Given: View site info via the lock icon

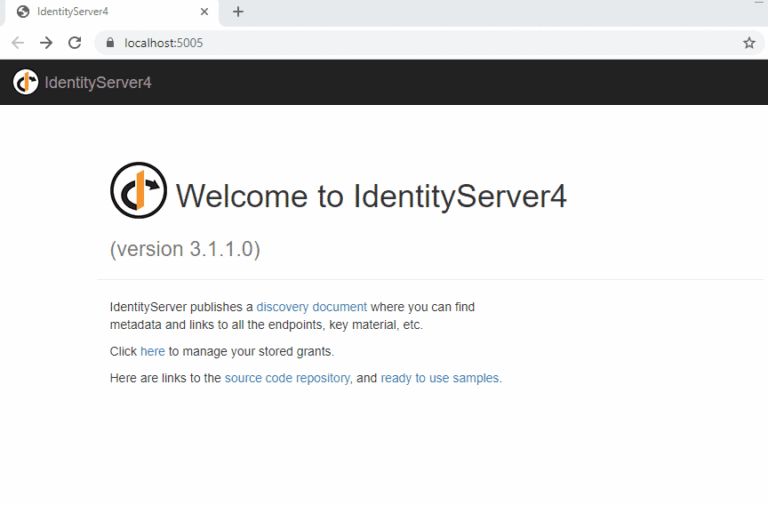Looking at the screenshot, I should click(110, 43).
